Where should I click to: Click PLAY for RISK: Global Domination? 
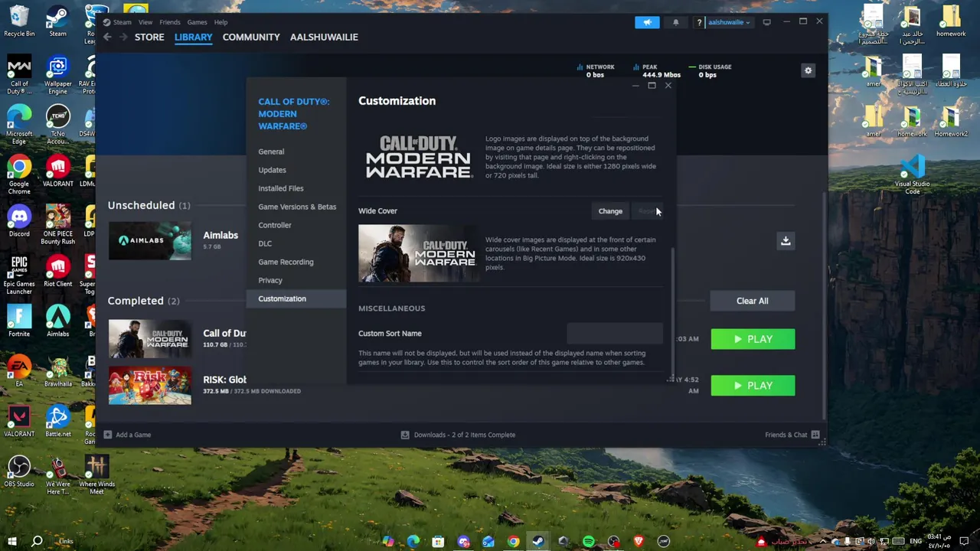pos(753,386)
